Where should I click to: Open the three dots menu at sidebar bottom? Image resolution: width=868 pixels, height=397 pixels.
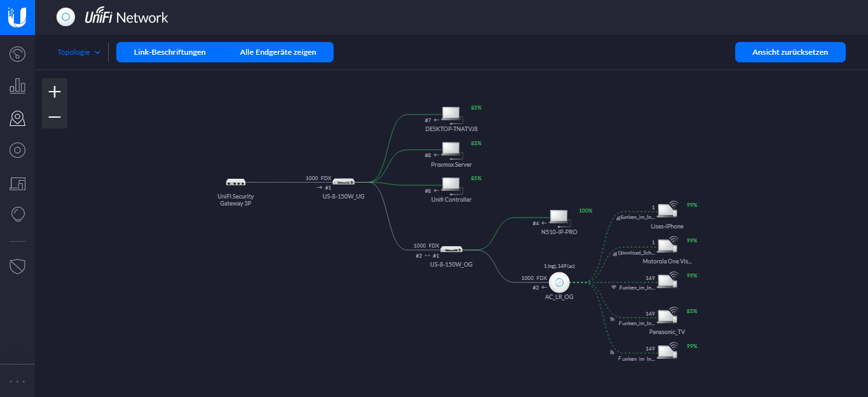(17, 381)
